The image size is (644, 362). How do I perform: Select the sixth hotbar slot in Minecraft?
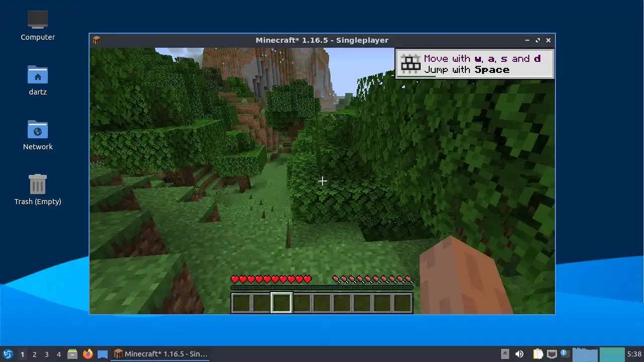342,303
